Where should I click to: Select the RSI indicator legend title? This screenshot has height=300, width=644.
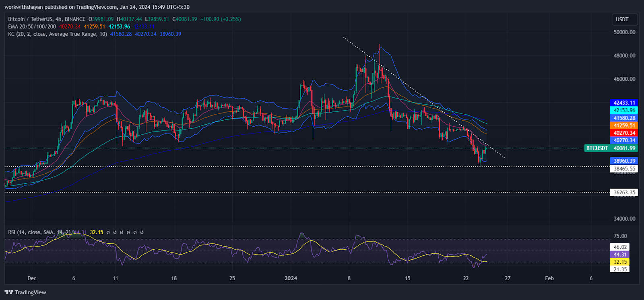(39, 232)
